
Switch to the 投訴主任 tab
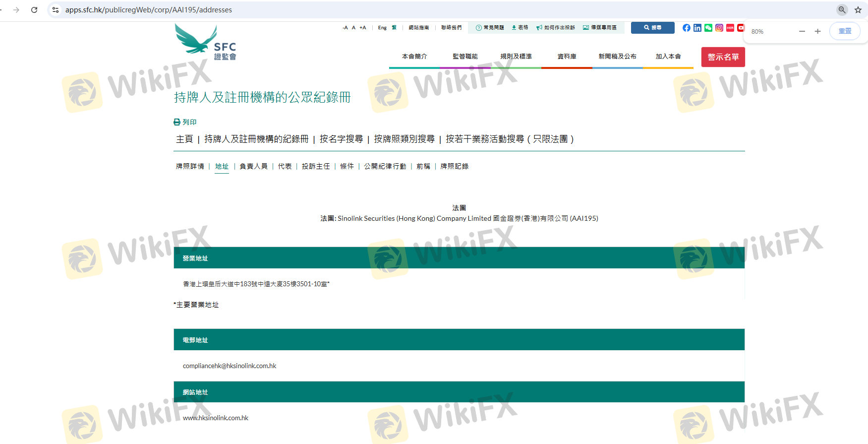point(316,167)
